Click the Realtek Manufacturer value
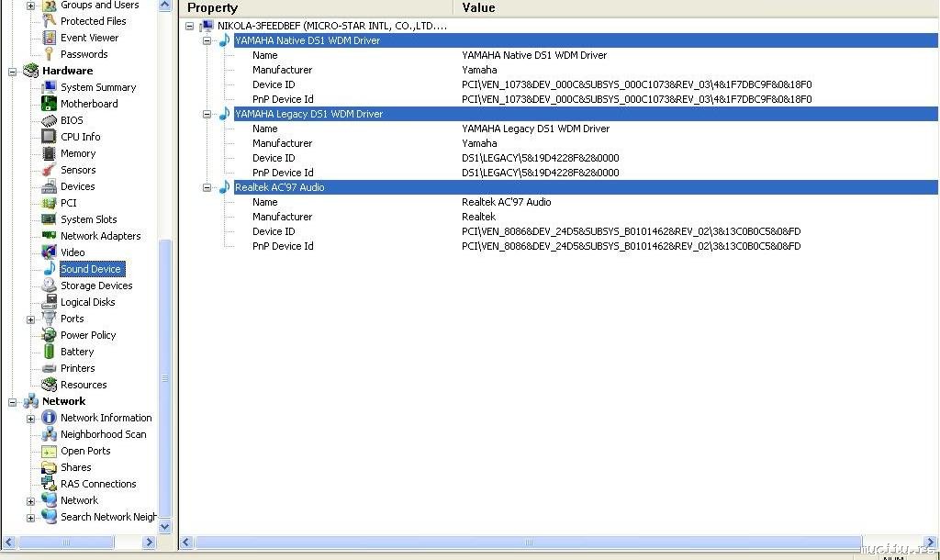The height and width of the screenshot is (560, 940). [478, 217]
